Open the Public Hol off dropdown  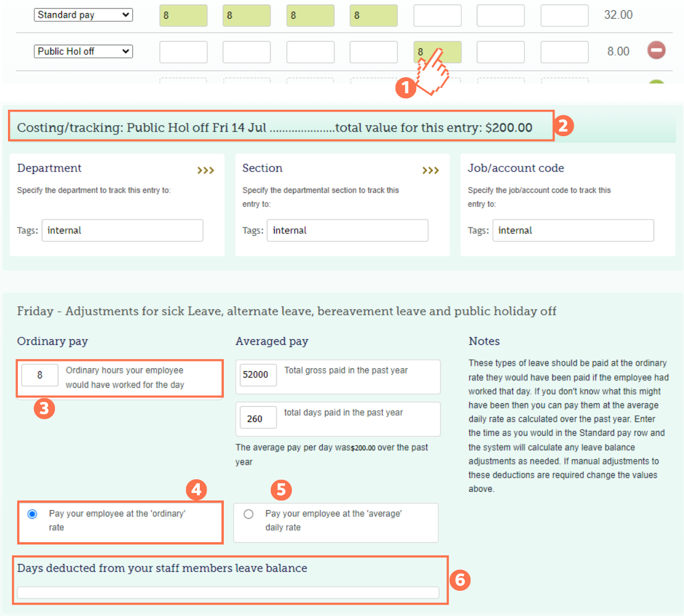point(84,51)
